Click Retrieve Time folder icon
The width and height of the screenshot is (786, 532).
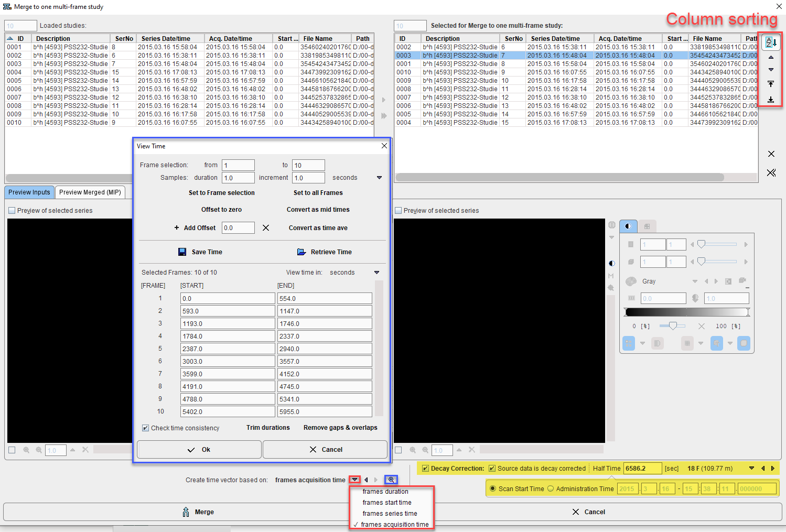click(x=302, y=252)
